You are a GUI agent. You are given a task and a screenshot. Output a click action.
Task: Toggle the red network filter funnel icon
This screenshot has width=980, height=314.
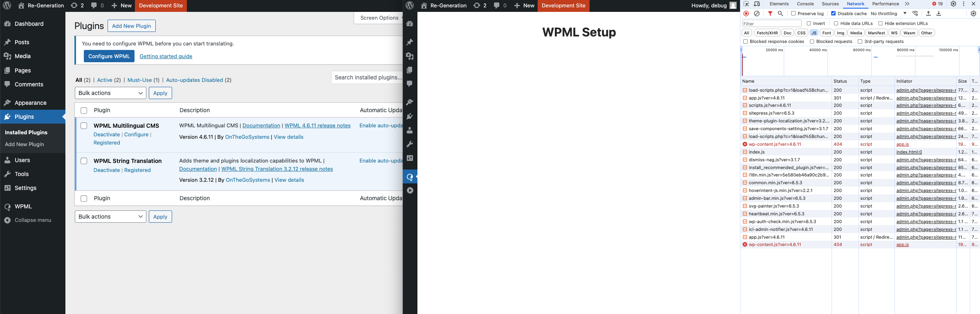[770, 14]
